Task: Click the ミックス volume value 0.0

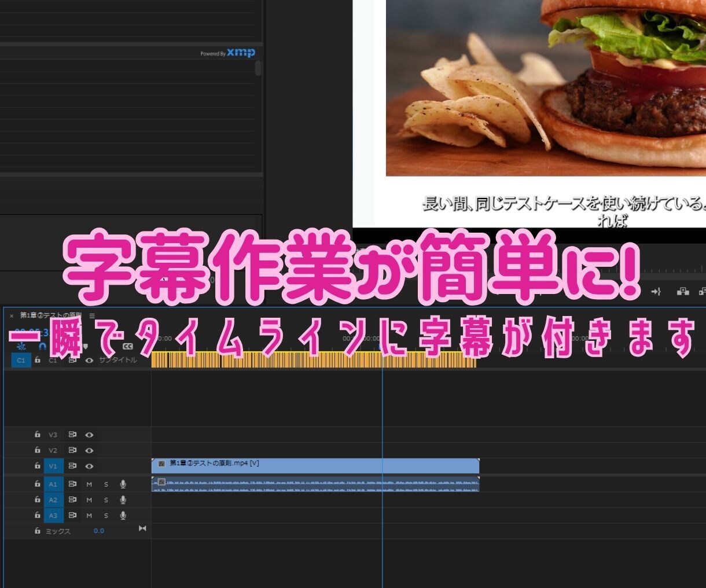Action: (x=99, y=531)
